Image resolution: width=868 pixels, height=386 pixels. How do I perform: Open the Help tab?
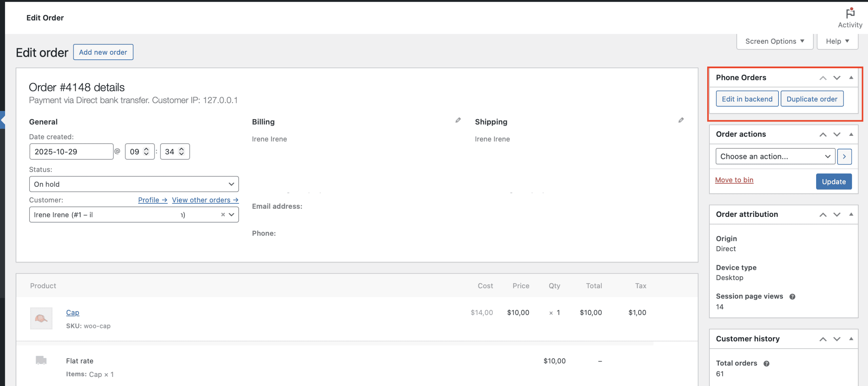[837, 41]
